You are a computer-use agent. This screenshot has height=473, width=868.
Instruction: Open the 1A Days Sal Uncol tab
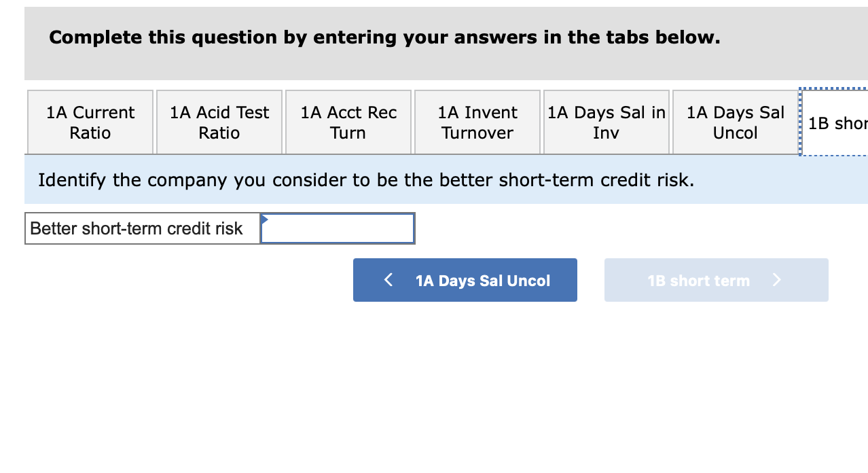[x=735, y=122]
